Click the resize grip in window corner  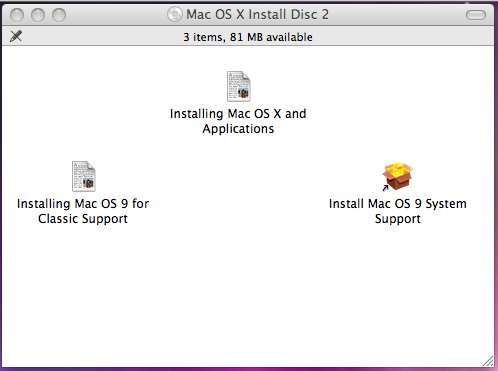(x=488, y=361)
